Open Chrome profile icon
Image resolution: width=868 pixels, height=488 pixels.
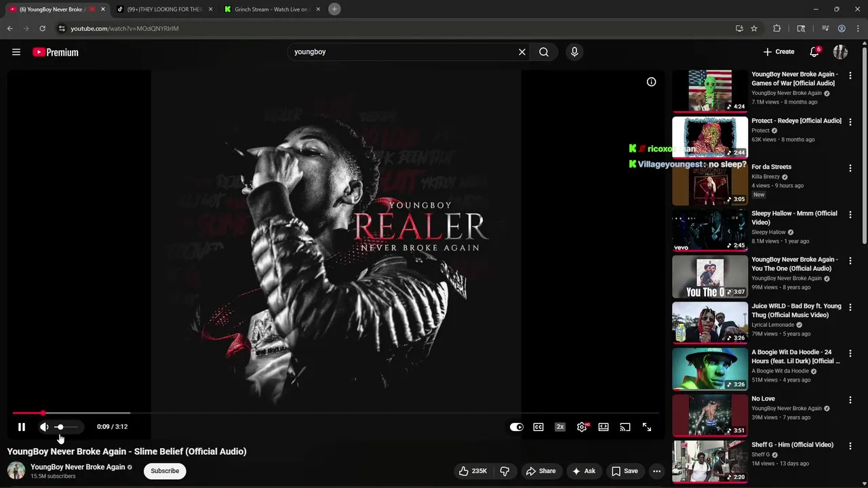coord(842,28)
